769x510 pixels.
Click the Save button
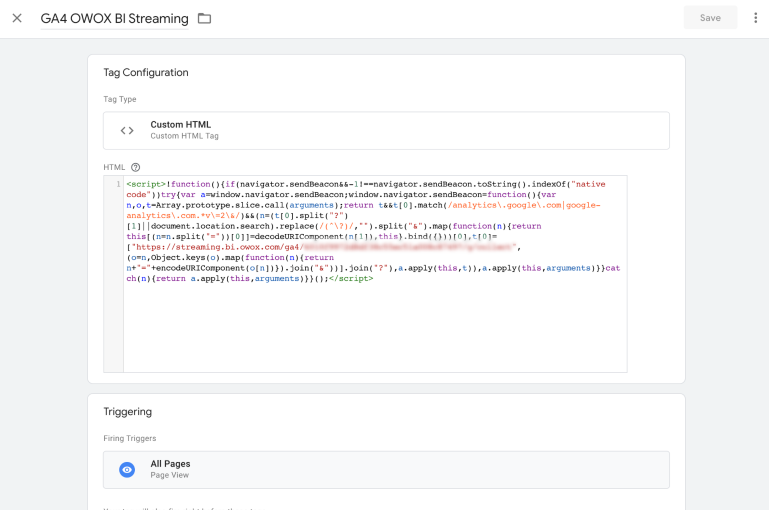[710, 18]
